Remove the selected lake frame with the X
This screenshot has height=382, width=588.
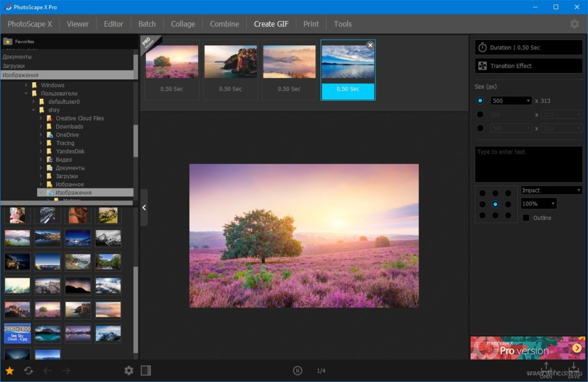click(x=370, y=45)
